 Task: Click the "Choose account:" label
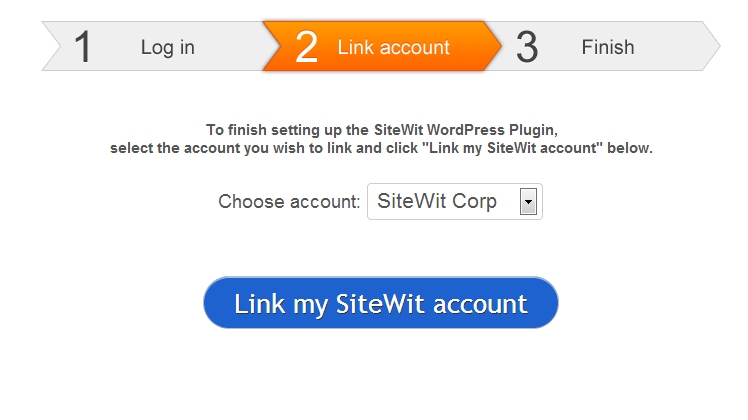pos(289,202)
